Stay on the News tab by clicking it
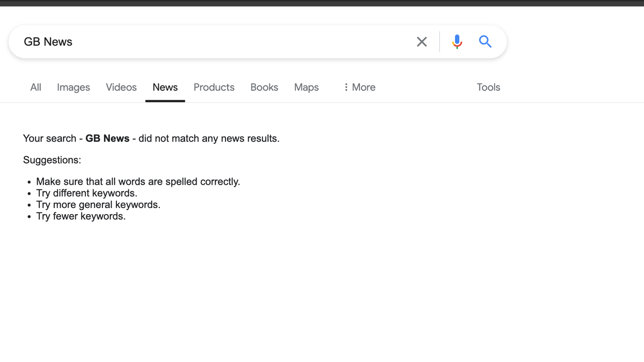 pyautogui.click(x=164, y=87)
